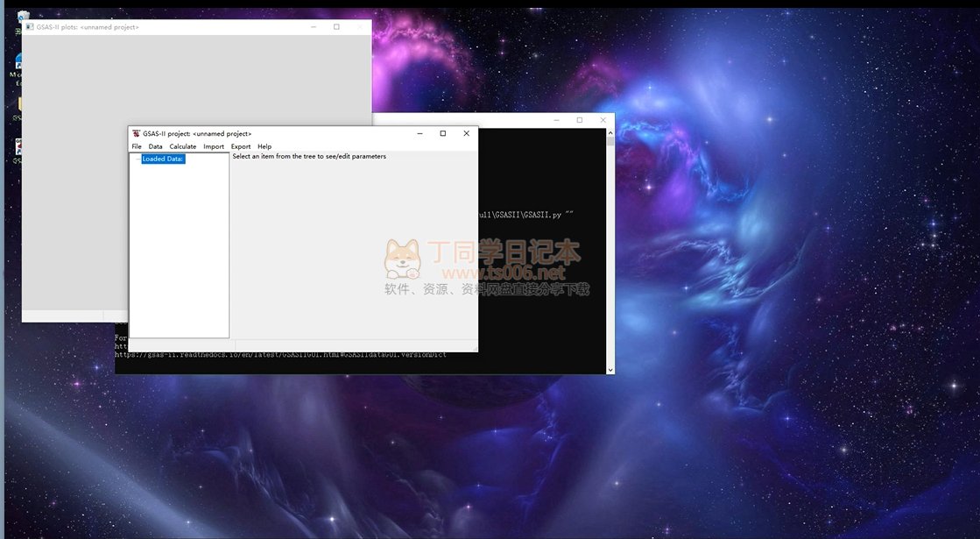Image resolution: width=980 pixels, height=539 pixels.
Task: Open the Import menu
Action: click(x=214, y=146)
